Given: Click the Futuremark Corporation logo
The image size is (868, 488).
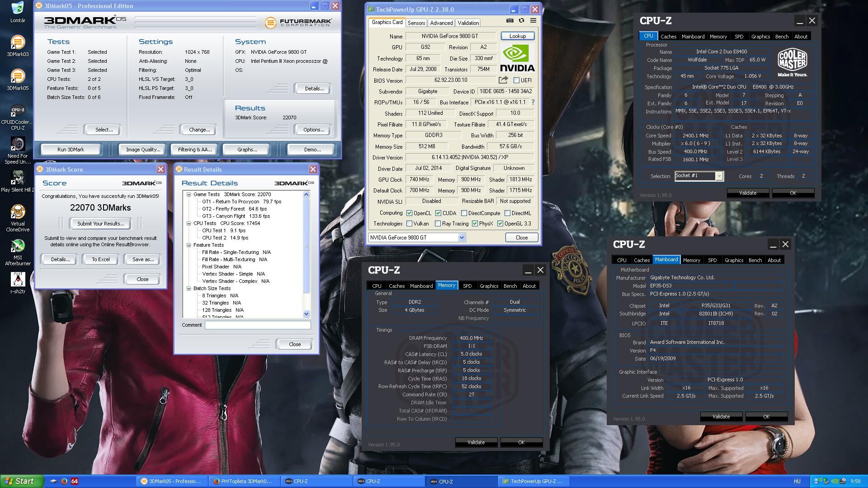Looking at the screenshot, I should 298,22.
